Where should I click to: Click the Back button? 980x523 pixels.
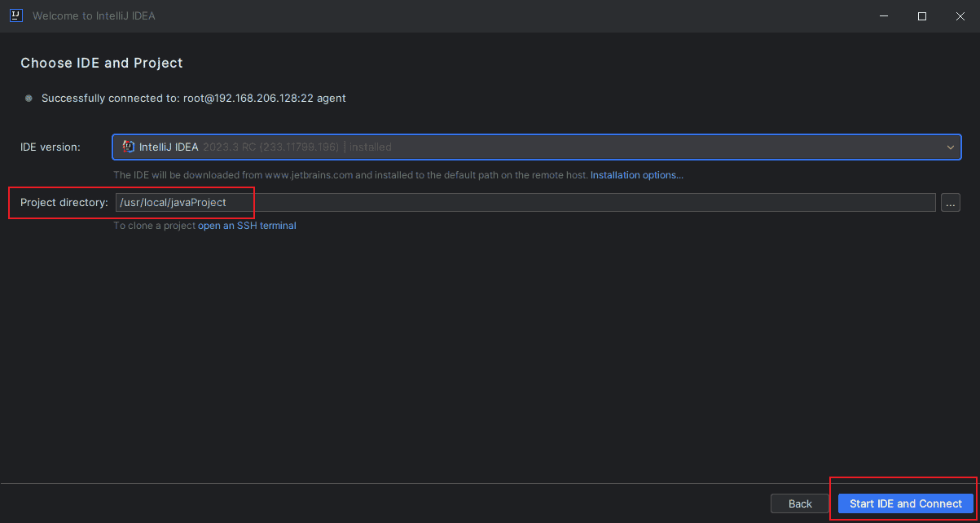[800, 503]
